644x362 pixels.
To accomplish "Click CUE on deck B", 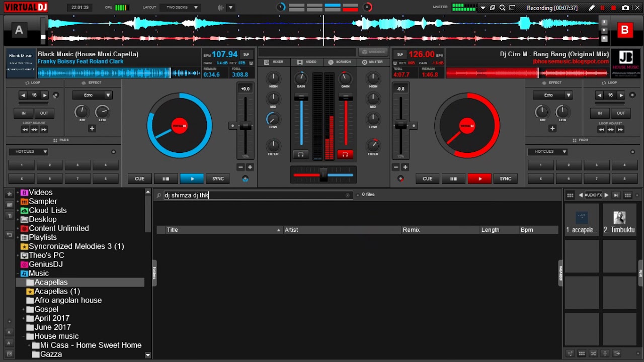I will pos(427,178).
